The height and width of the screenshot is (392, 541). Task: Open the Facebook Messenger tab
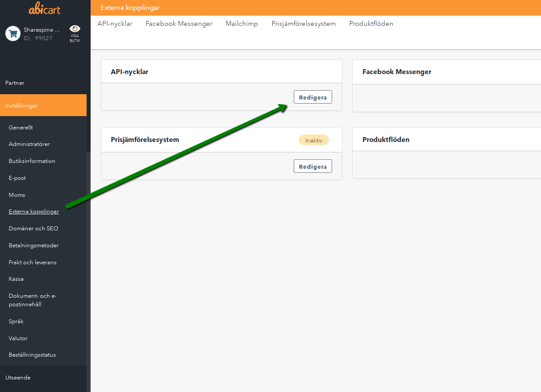click(179, 24)
